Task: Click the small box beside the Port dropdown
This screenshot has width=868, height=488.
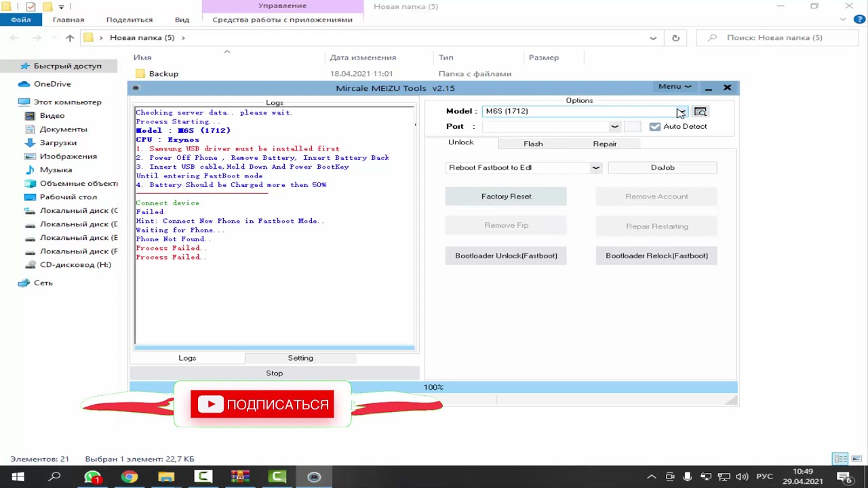Action: coord(632,127)
